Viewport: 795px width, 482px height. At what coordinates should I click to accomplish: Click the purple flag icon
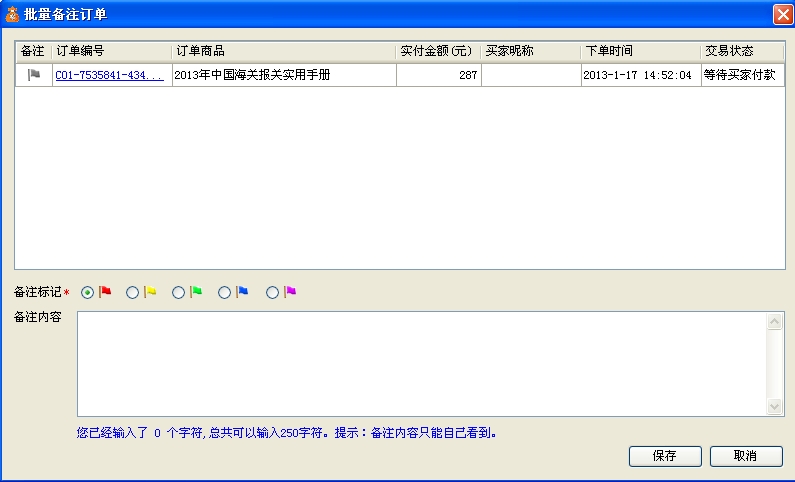290,291
